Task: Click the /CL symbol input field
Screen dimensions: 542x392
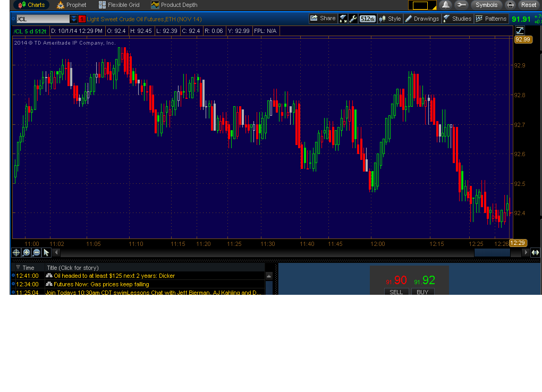Action: point(43,19)
